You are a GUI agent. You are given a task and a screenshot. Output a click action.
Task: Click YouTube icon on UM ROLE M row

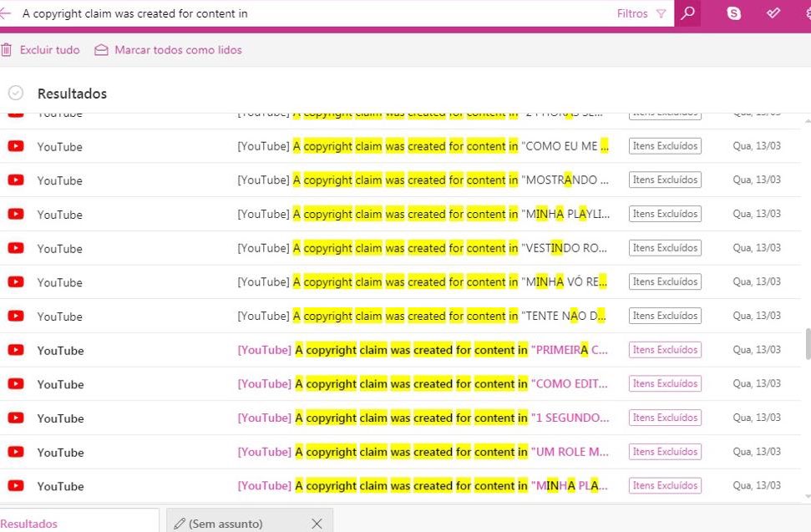tap(16, 451)
